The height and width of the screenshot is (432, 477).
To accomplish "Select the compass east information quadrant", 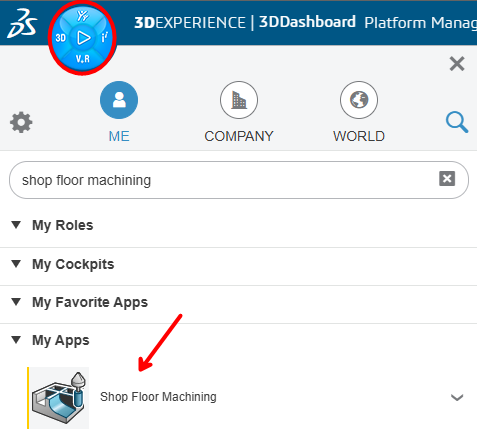I will pos(104,38).
